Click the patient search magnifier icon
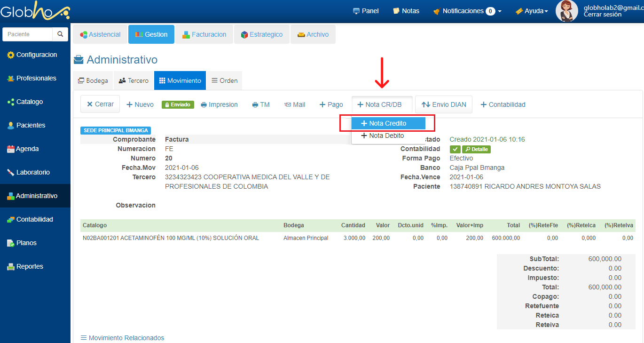Screen dimensions: 644x343 coord(60,34)
